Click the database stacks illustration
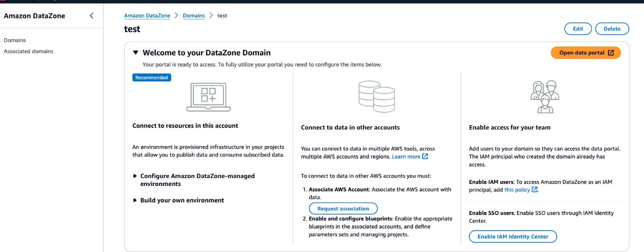 pyautogui.click(x=377, y=97)
